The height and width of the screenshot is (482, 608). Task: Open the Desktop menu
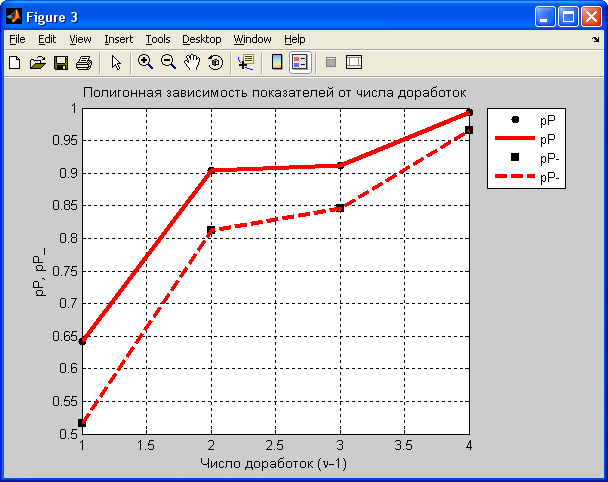coord(202,39)
